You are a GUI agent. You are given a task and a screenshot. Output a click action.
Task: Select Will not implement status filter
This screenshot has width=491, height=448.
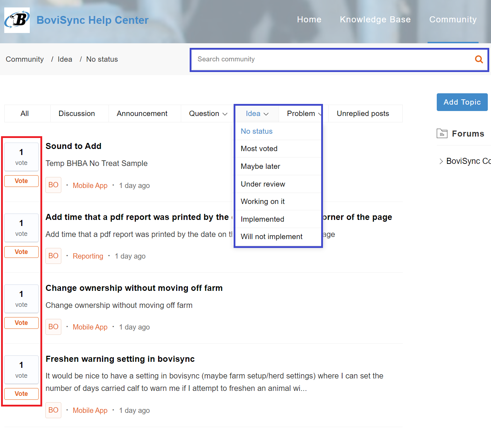tap(278, 237)
